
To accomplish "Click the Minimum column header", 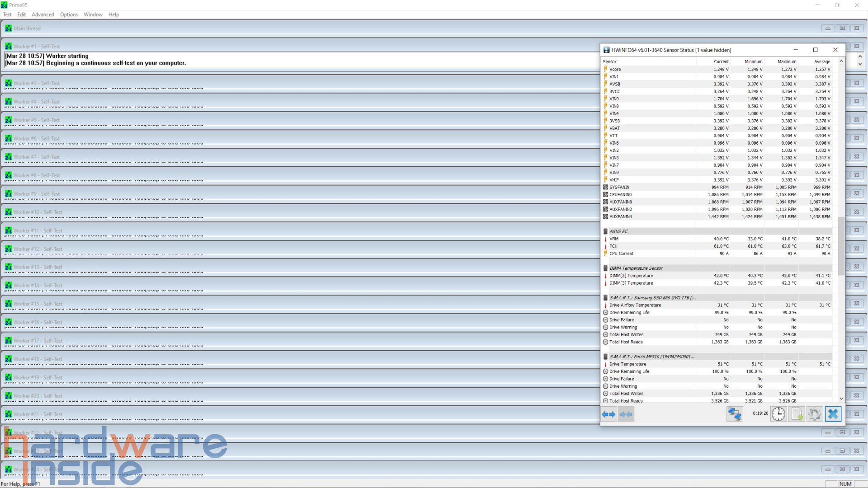I will (x=747, y=61).
